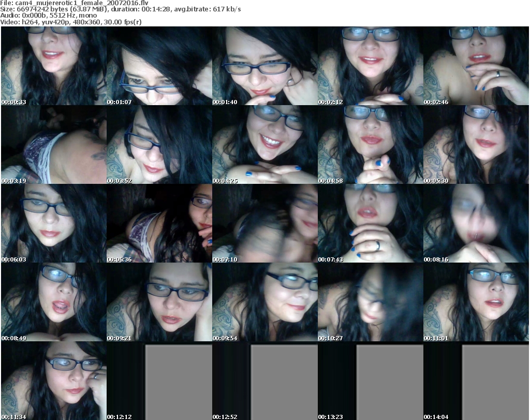Select the 00:02:12 thumbnail
Image resolution: width=530 pixels, height=420 pixels.
click(x=371, y=66)
